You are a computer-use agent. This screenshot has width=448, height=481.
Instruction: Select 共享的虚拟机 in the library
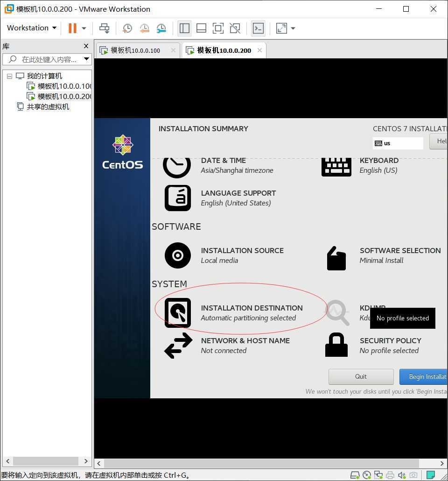(48, 107)
